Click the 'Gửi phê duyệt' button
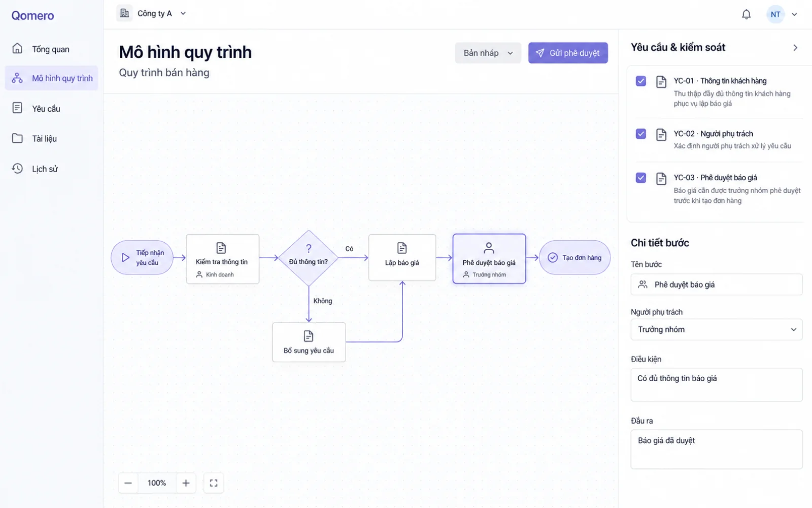The height and width of the screenshot is (508, 812). [x=568, y=53]
